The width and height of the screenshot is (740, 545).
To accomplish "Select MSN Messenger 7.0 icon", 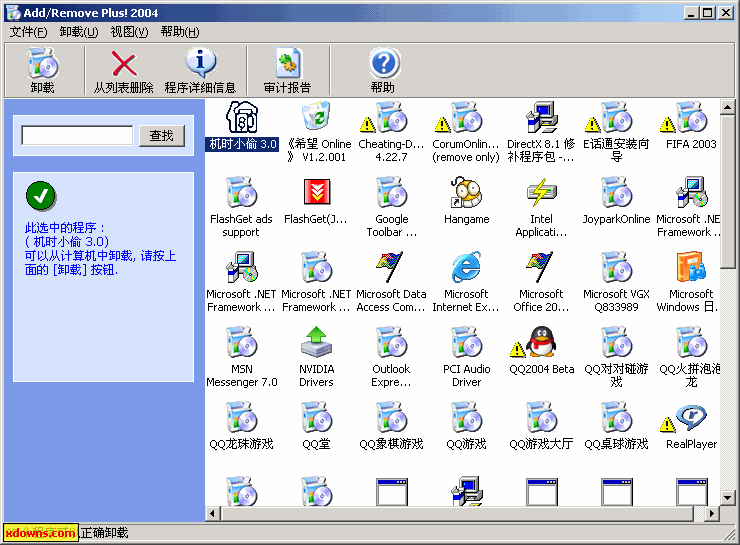I will pyautogui.click(x=242, y=342).
